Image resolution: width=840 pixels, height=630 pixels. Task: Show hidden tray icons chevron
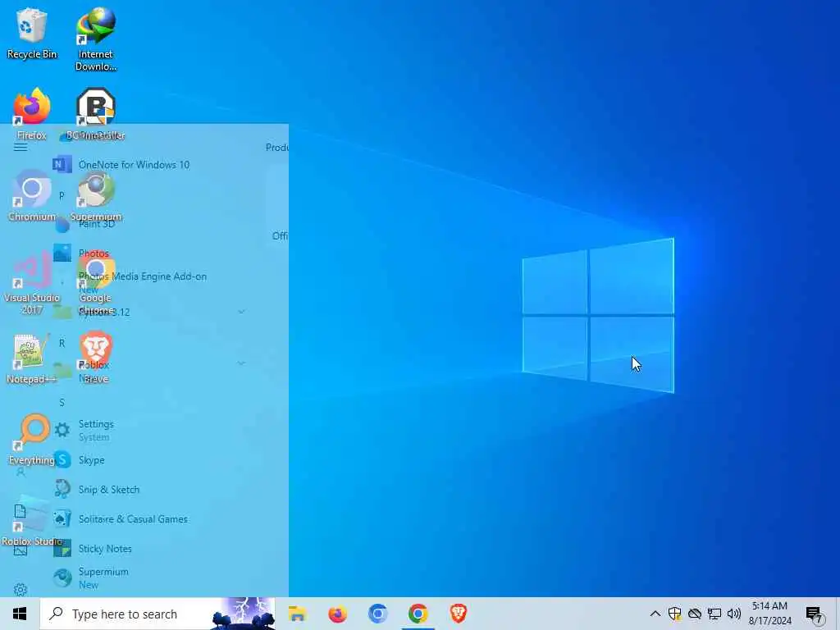click(655, 614)
